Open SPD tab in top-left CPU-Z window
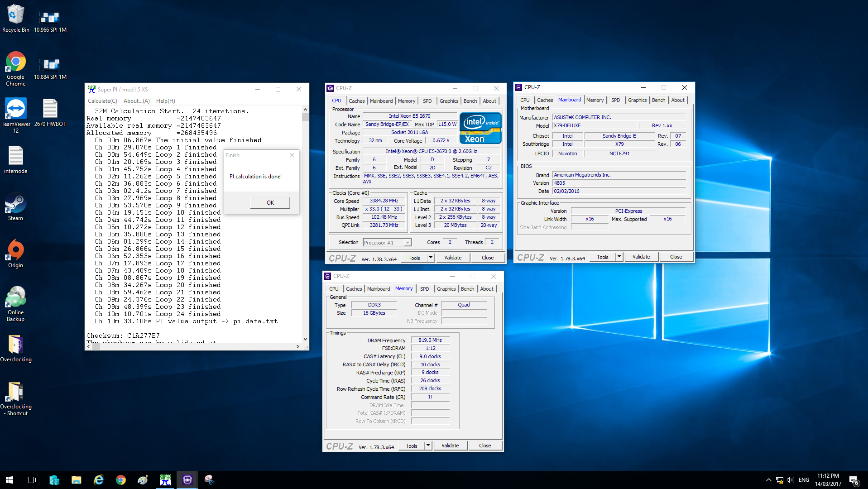Image resolution: width=868 pixels, height=489 pixels. point(427,101)
